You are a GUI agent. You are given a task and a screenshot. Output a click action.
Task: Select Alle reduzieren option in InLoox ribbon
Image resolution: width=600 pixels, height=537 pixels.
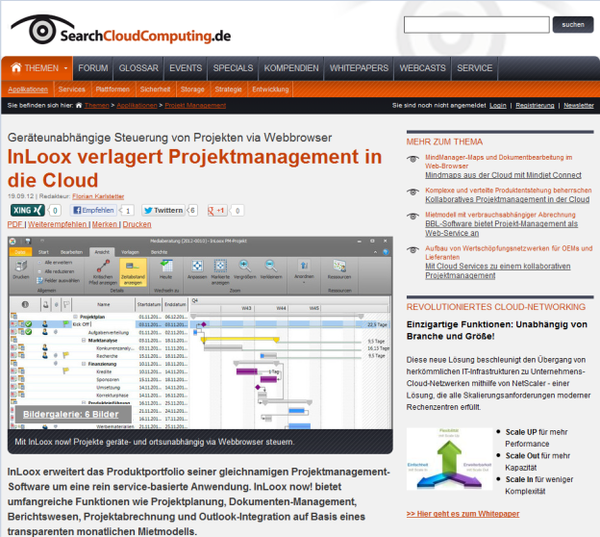tap(55, 271)
